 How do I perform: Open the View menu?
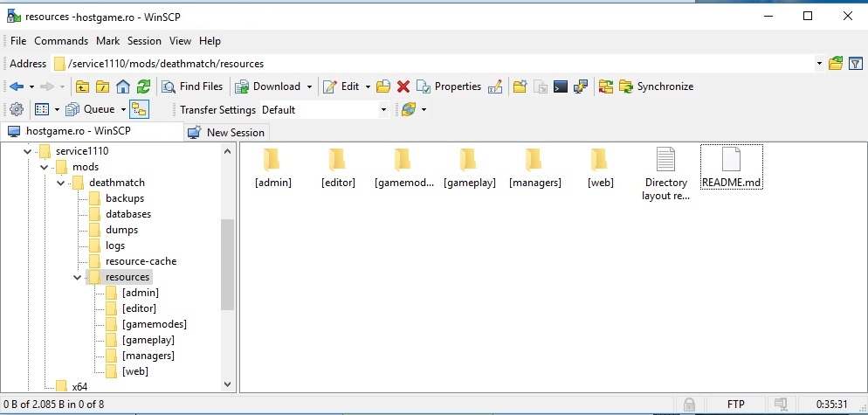(180, 41)
